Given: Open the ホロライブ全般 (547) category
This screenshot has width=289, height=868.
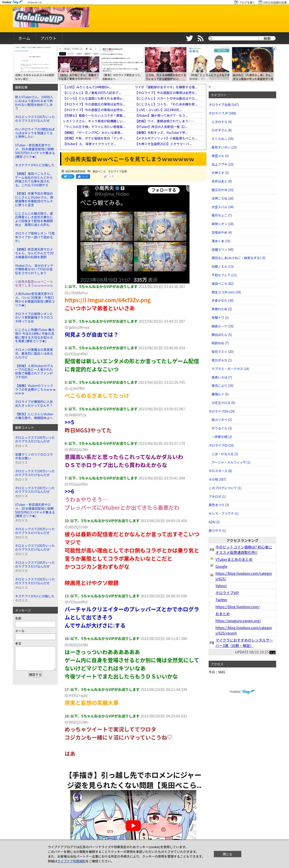Looking at the screenshot, I should pyautogui.click(x=224, y=105).
